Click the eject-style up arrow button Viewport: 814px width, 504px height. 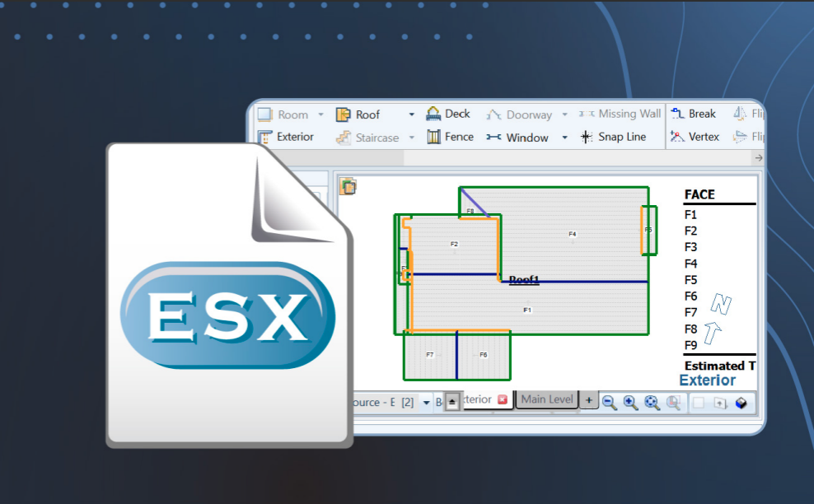(451, 402)
